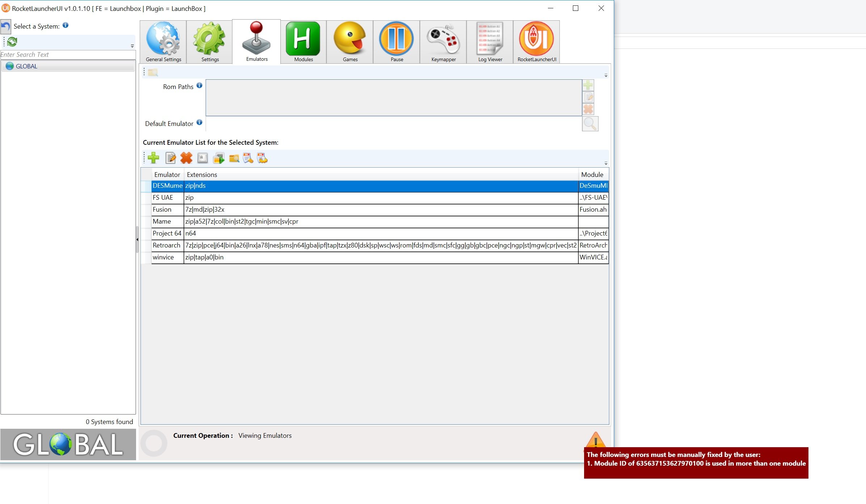
Task: Click the GLOBAL logo image
Action: coord(68,445)
